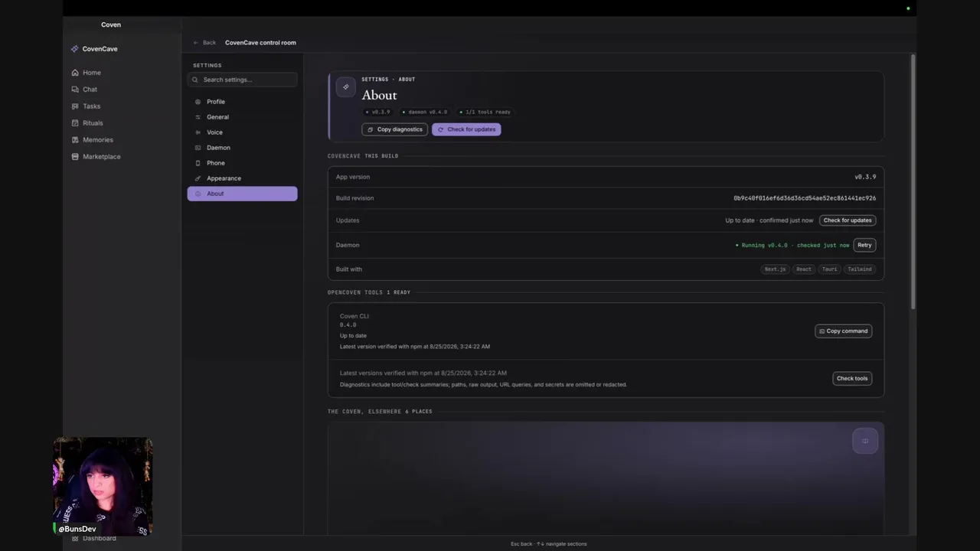Click the About header emblem icon

pyautogui.click(x=346, y=86)
